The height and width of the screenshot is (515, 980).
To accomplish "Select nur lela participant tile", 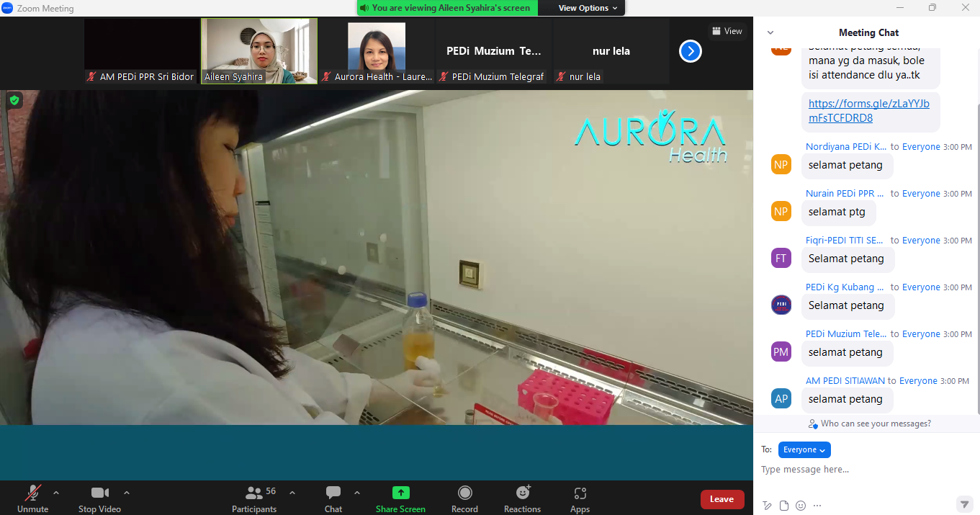I will point(611,51).
